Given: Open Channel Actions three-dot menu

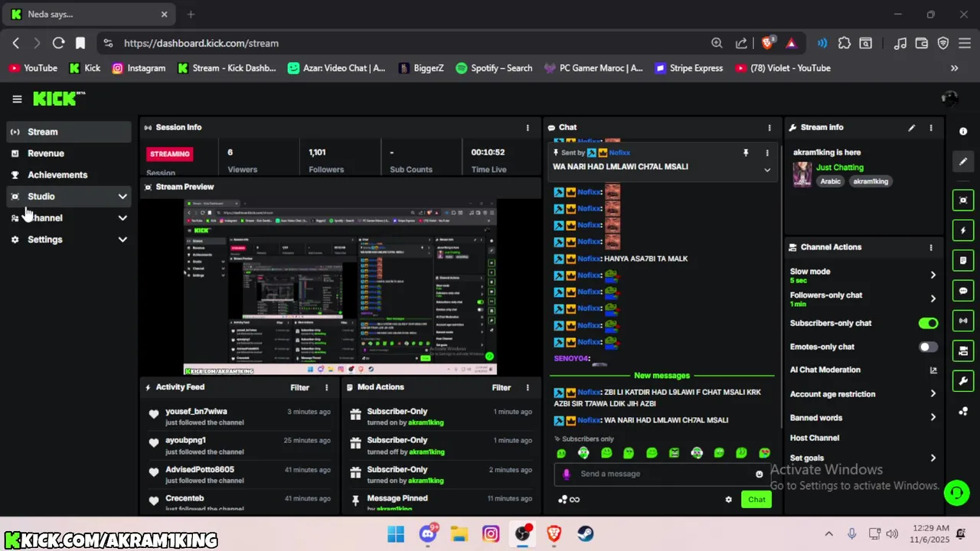Looking at the screenshot, I should [x=931, y=248].
